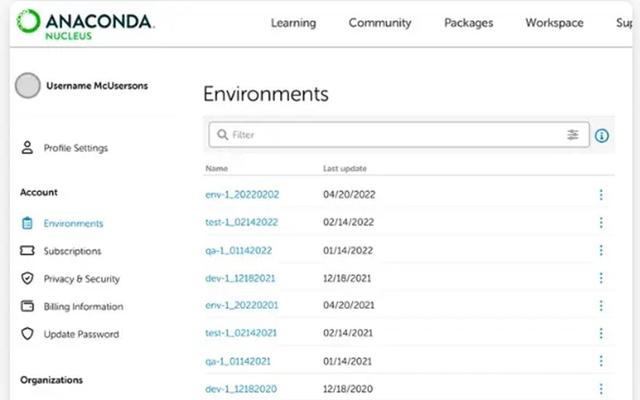Select the Community navigation item
Image resolution: width=640 pixels, height=400 pixels.
(x=379, y=23)
